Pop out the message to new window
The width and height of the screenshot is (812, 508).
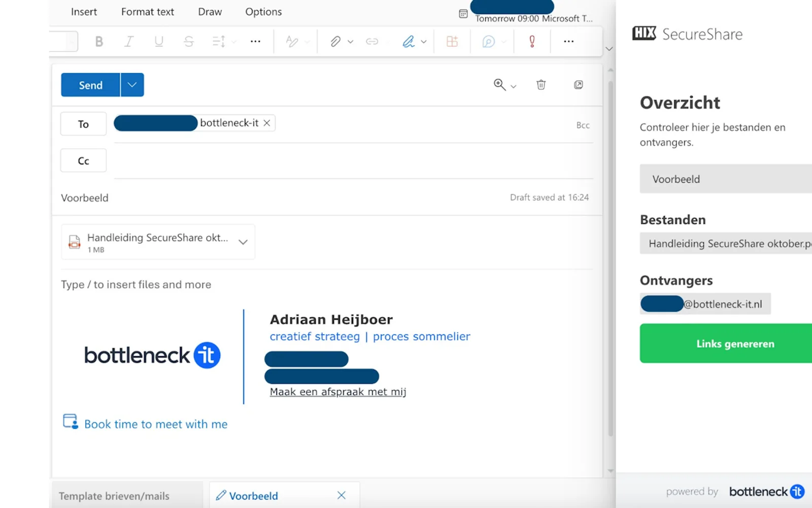578,85
